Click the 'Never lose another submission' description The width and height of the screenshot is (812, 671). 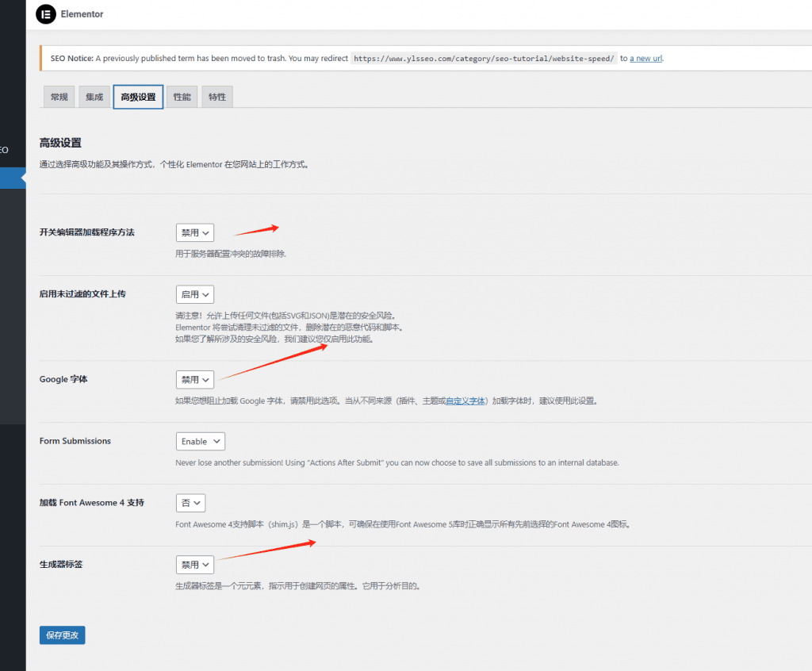click(x=397, y=462)
